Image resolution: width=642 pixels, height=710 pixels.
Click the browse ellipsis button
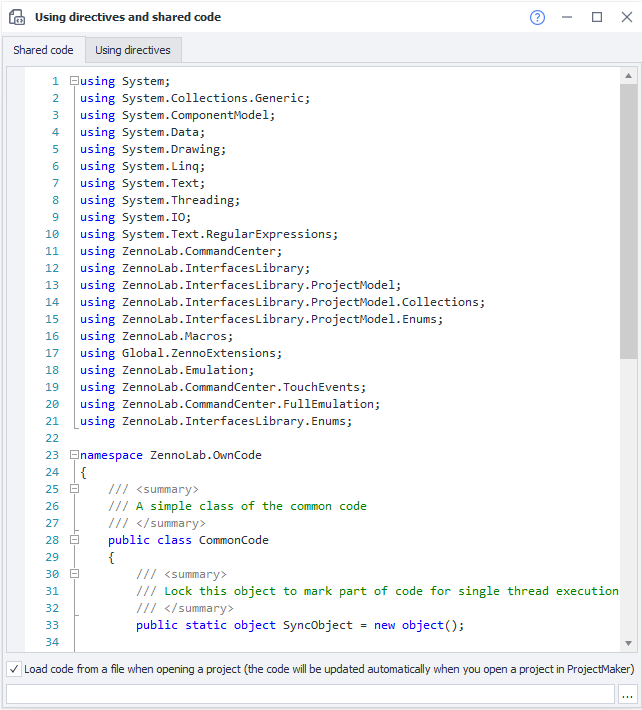(x=627, y=694)
